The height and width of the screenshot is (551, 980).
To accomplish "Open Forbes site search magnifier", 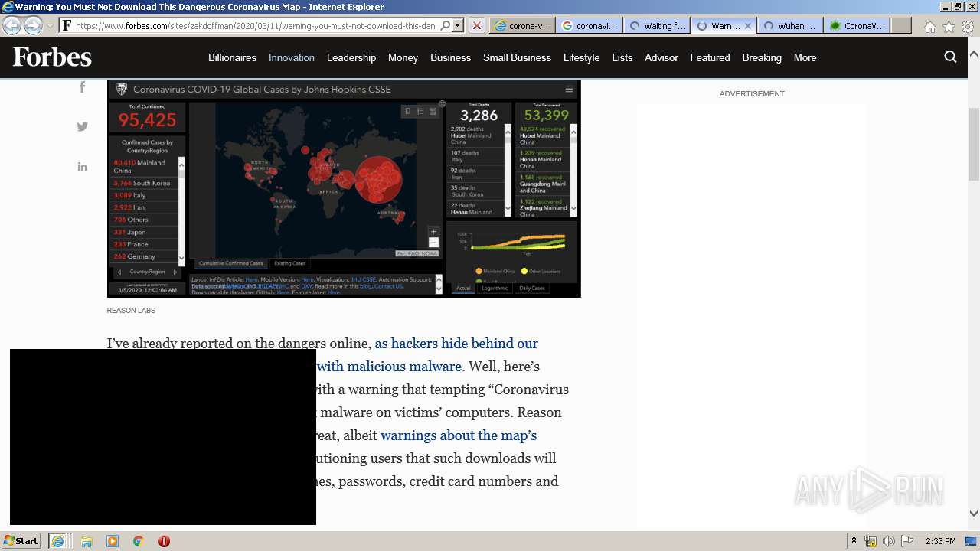I will pos(950,57).
